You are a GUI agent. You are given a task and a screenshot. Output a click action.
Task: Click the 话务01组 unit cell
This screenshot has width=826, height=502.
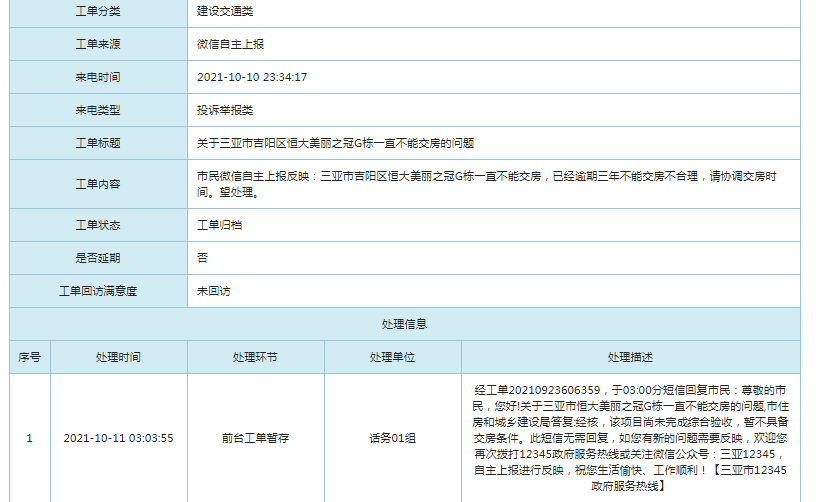pyautogui.click(x=392, y=438)
